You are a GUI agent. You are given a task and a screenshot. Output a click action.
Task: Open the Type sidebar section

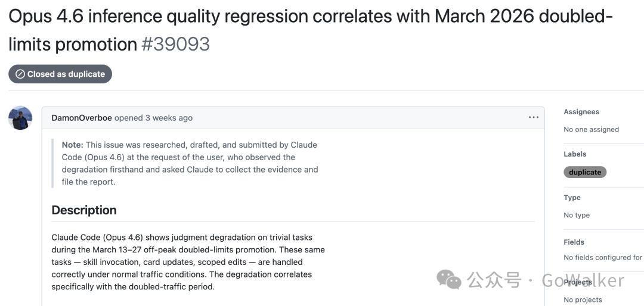coord(572,198)
